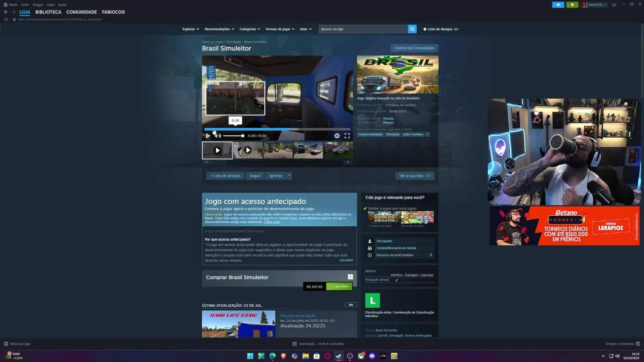
Task: Expand the Categorias menu
Action: point(250,29)
